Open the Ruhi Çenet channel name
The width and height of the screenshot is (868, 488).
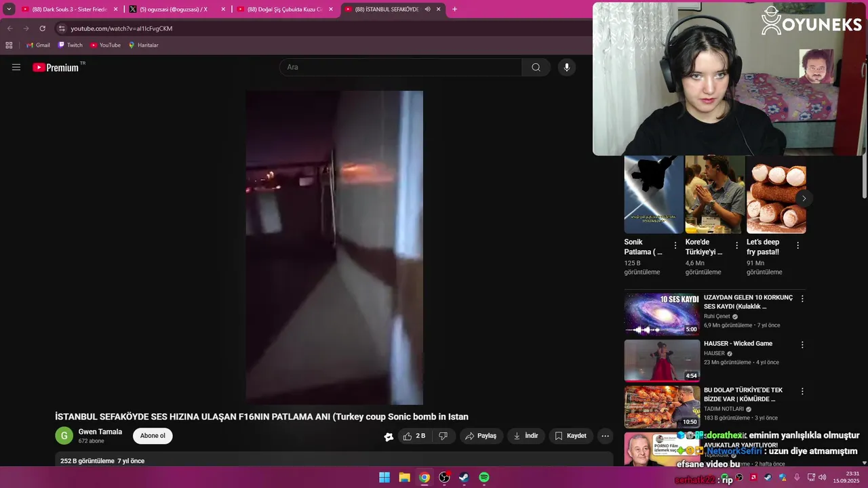coord(717,317)
